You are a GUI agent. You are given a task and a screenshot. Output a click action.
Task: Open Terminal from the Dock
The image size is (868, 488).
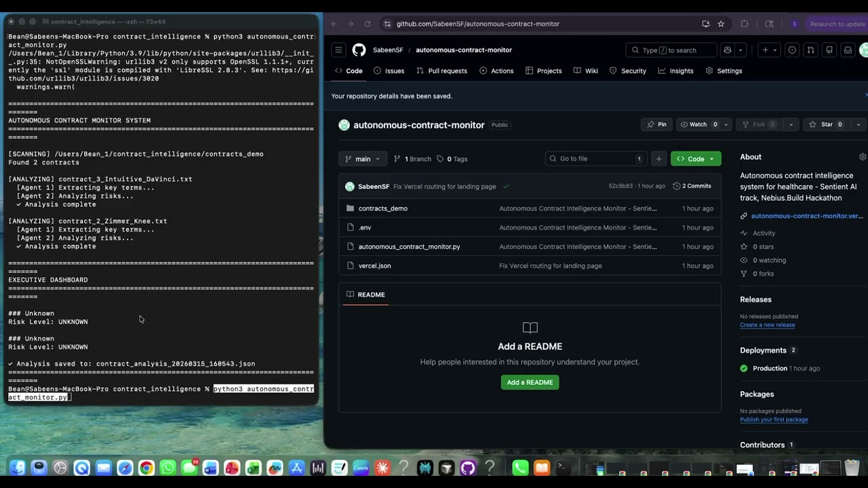563,468
